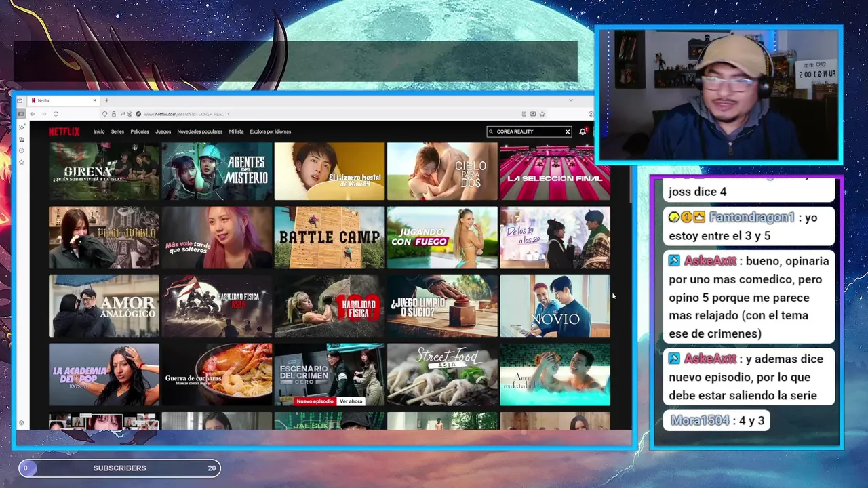The width and height of the screenshot is (868, 488).
Task: Click the Nuevo episodio badge
Action: [x=315, y=401]
